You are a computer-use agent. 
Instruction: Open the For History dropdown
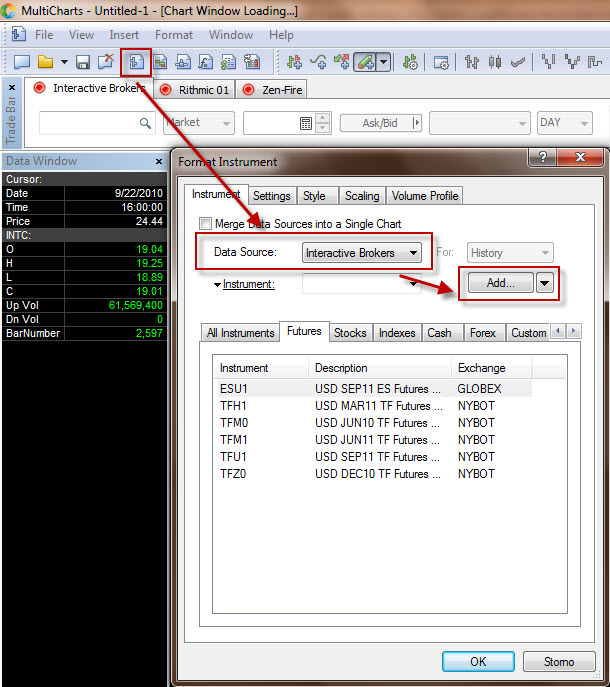click(510, 253)
